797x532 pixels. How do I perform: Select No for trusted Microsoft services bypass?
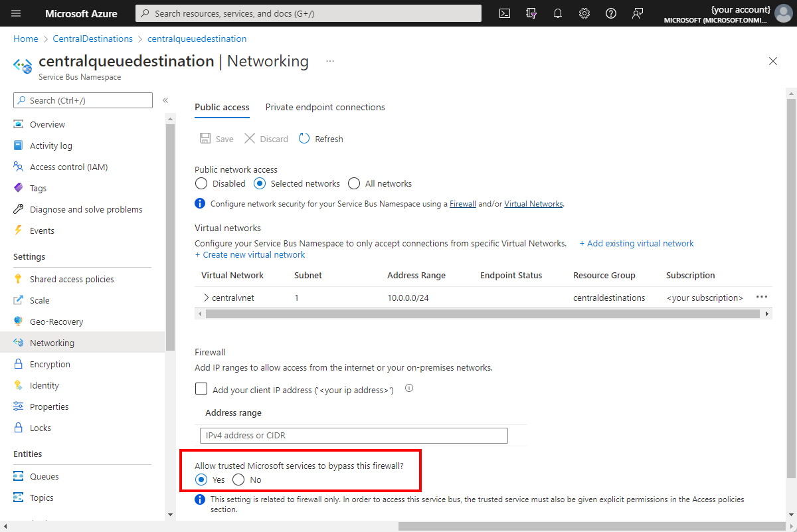point(238,480)
